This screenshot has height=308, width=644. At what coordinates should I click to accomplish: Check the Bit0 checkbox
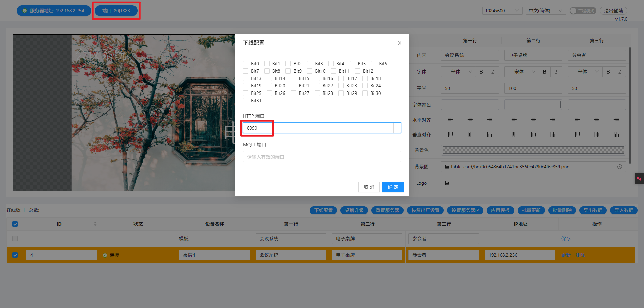(246, 64)
